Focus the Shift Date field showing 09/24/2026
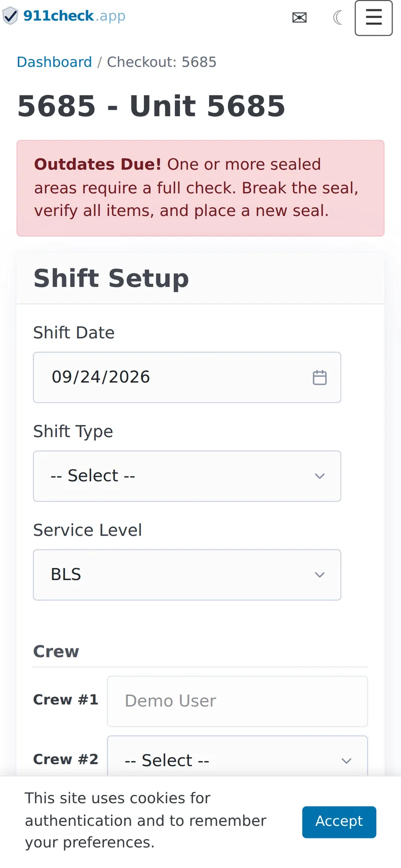Screen dimensions: 401x868 click(x=187, y=377)
